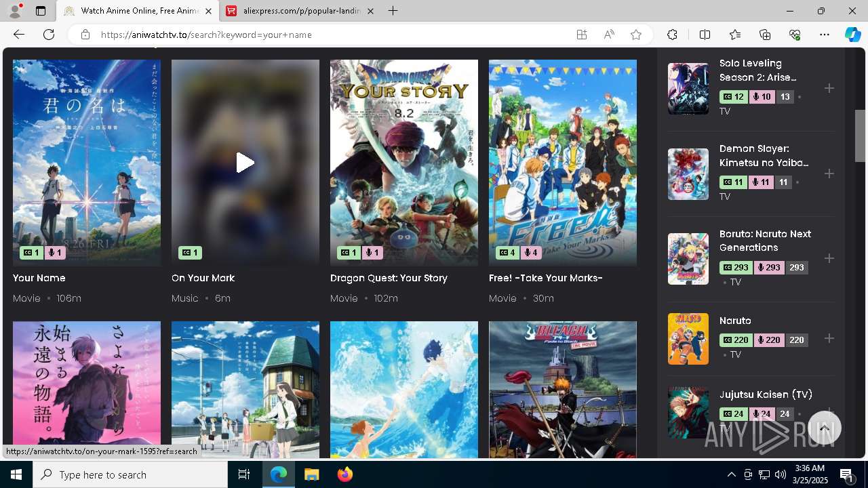
Task: Go back to previous page
Action: click(19, 35)
